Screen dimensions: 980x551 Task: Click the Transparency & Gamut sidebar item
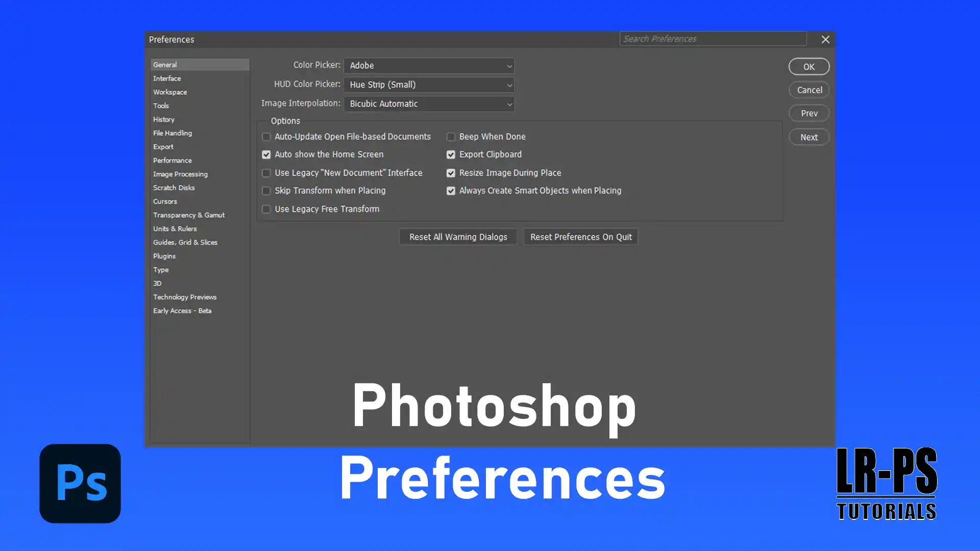click(189, 215)
